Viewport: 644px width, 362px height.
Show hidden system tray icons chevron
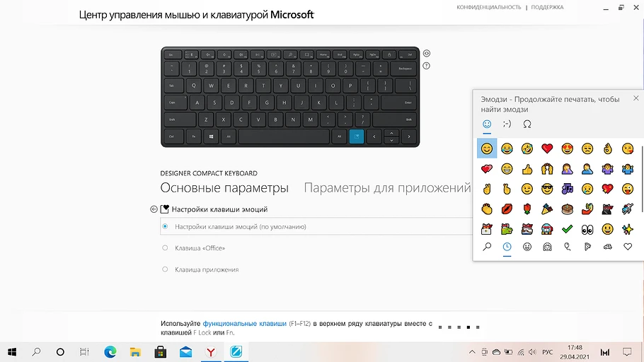472,351
